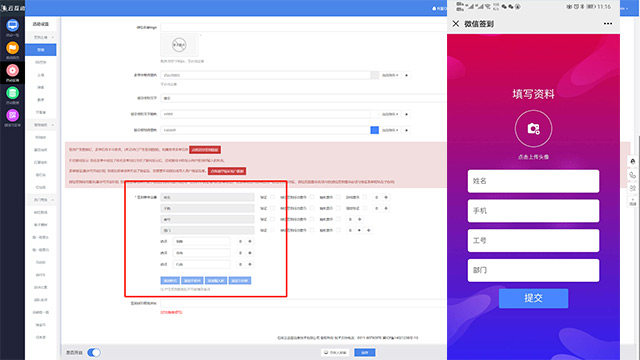Click the first red button in the pink notice
The width and height of the screenshot is (640, 360).
pyautogui.click(x=205, y=150)
